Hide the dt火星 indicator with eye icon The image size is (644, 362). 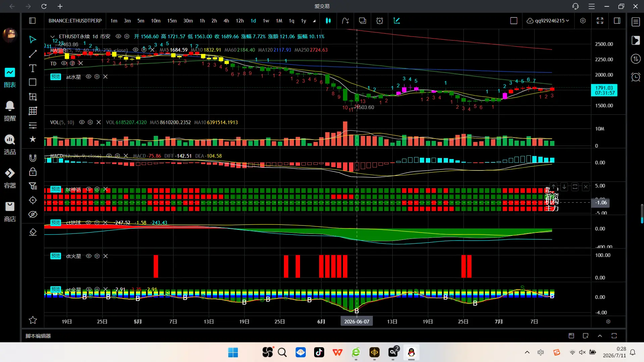point(89,256)
